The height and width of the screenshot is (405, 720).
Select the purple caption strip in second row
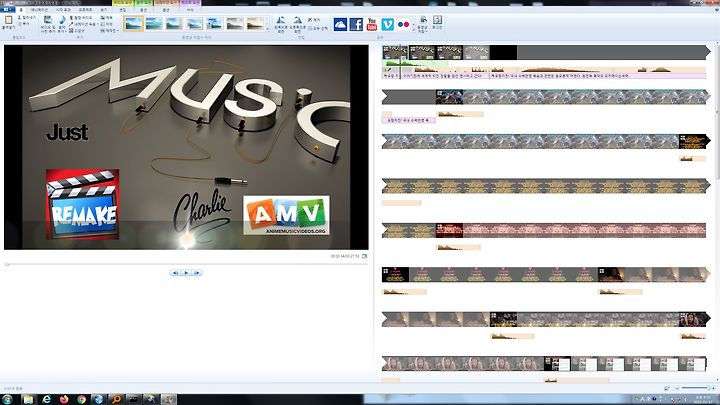coord(408,120)
